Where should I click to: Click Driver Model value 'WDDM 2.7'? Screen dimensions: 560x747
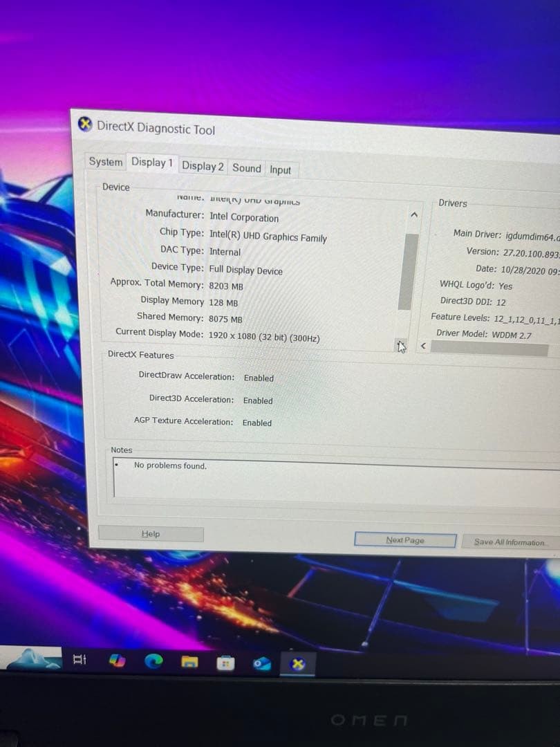pos(512,335)
